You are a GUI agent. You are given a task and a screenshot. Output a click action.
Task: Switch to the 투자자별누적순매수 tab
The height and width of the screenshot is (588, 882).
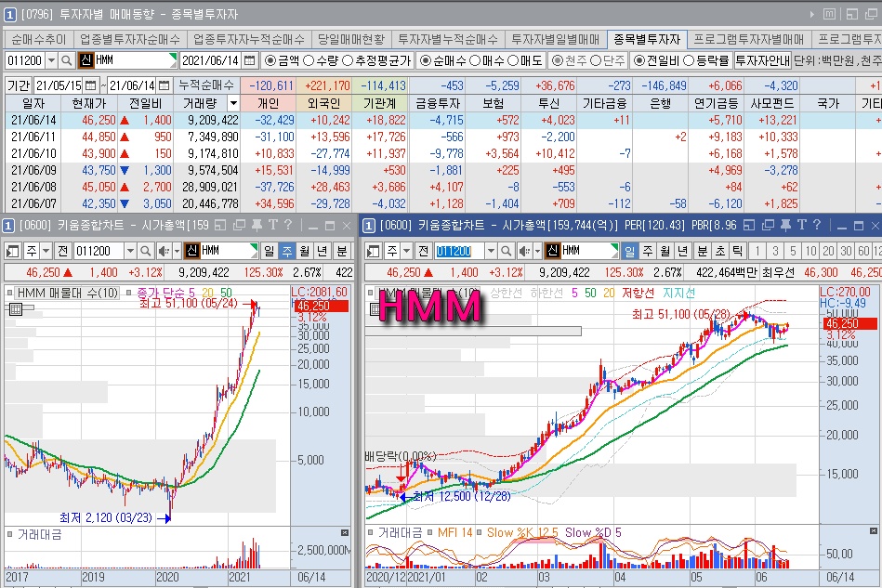448,39
